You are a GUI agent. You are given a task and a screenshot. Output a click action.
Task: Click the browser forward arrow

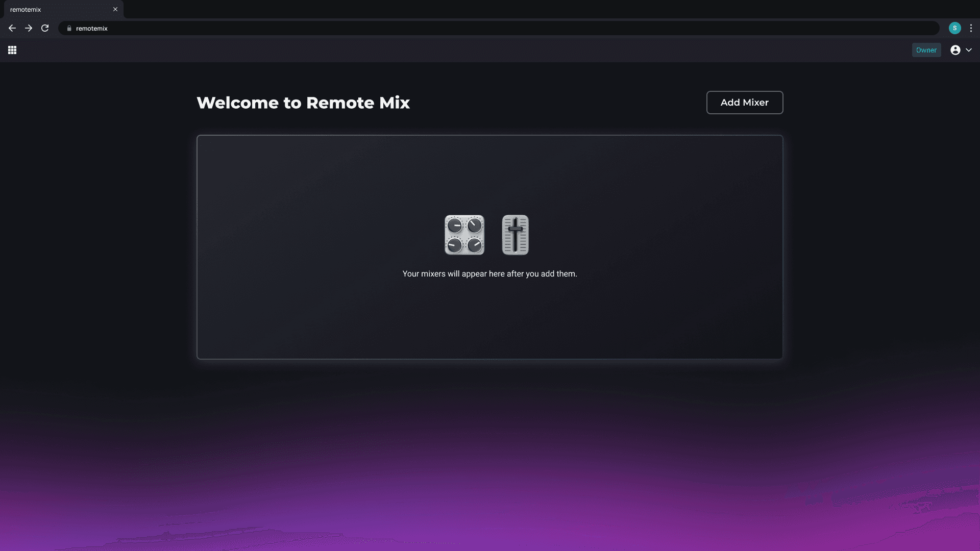29,28
